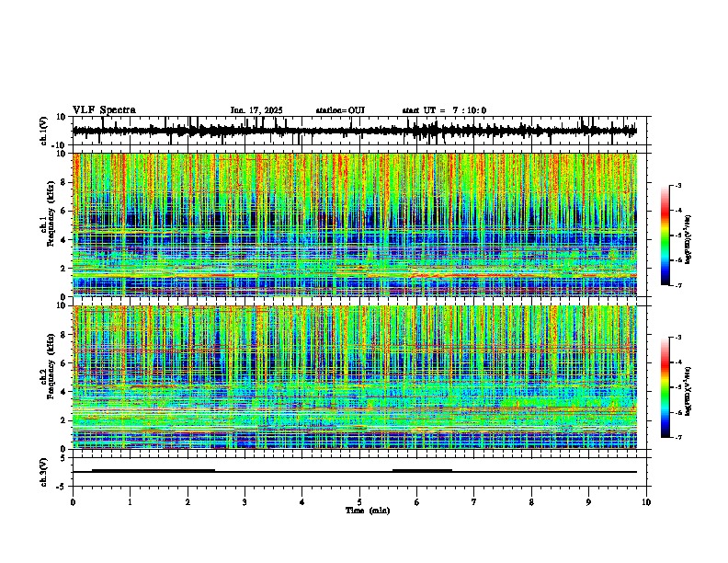Click the ch.2 spectrogram panel
The width and height of the screenshot is (728, 563).
click(x=355, y=377)
